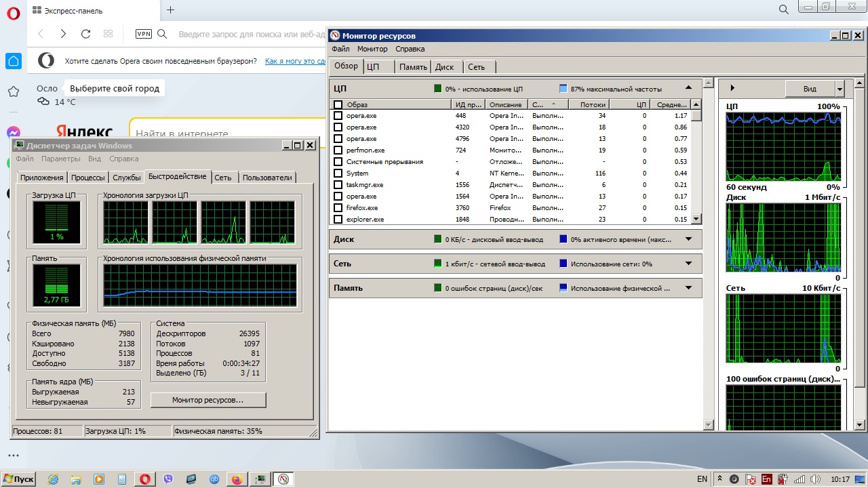Open the bookmarks star in Opera sidebar
The height and width of the screenshot is (488, 868).
pyautogui.click(x=14, y=91)
